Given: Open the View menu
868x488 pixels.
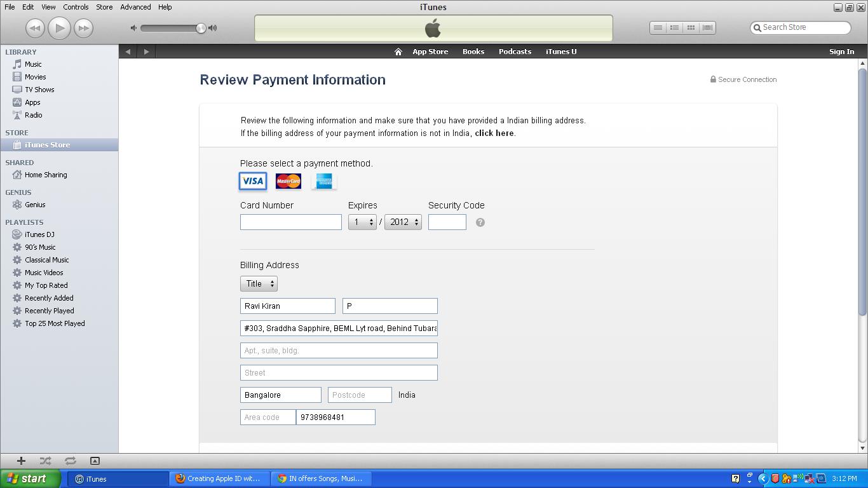Looking at the screenshot, I should coord(48,7).
